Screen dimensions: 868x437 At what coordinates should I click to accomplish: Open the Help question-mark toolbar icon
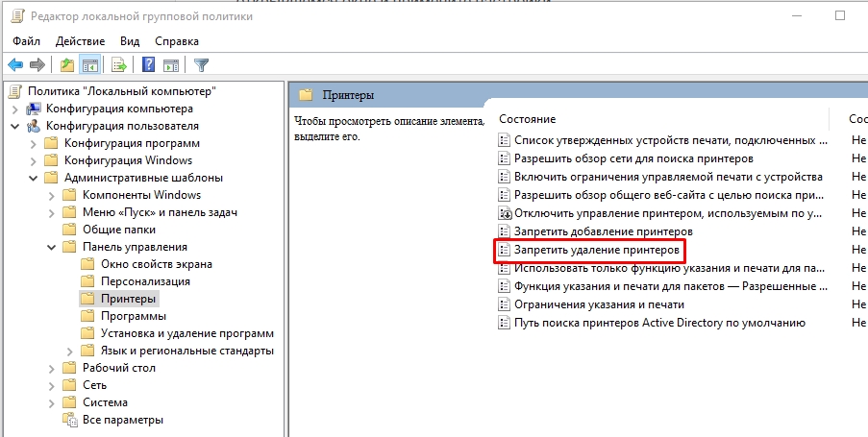click(x=148, y=65)
